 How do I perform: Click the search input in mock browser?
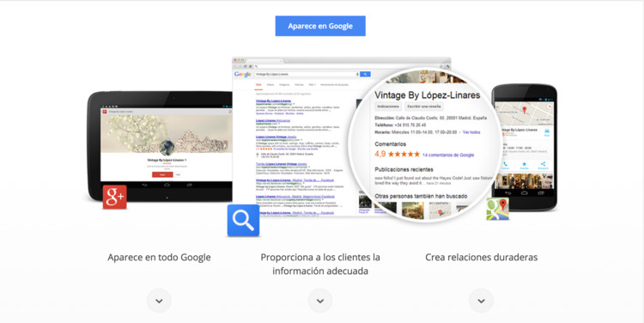306,75
